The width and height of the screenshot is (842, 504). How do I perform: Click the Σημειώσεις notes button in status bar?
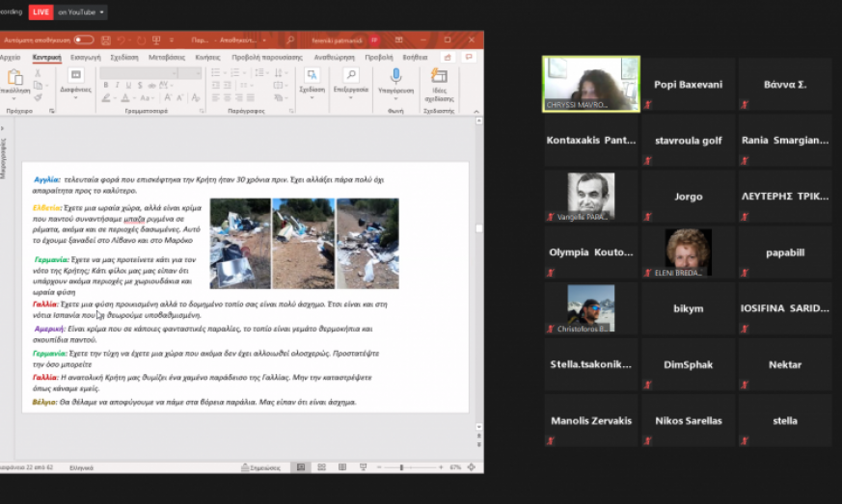click(x=261, y=467)
